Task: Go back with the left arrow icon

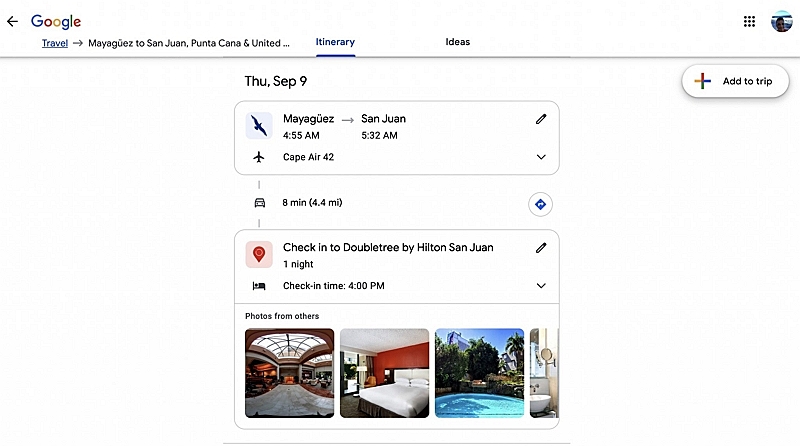Action: pos(12,21)
